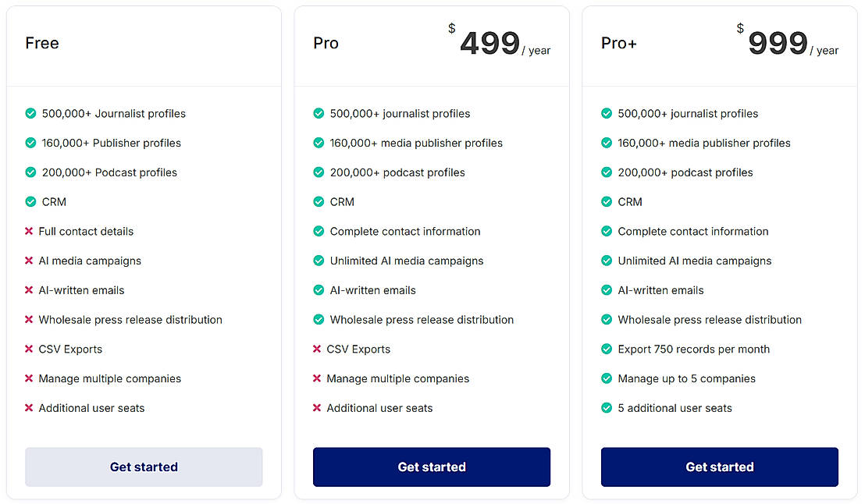This screenshot has width=865, height=504.
Task: Click green check by 500,000+ Journalist profiles in Free
Action: (30, 114)
